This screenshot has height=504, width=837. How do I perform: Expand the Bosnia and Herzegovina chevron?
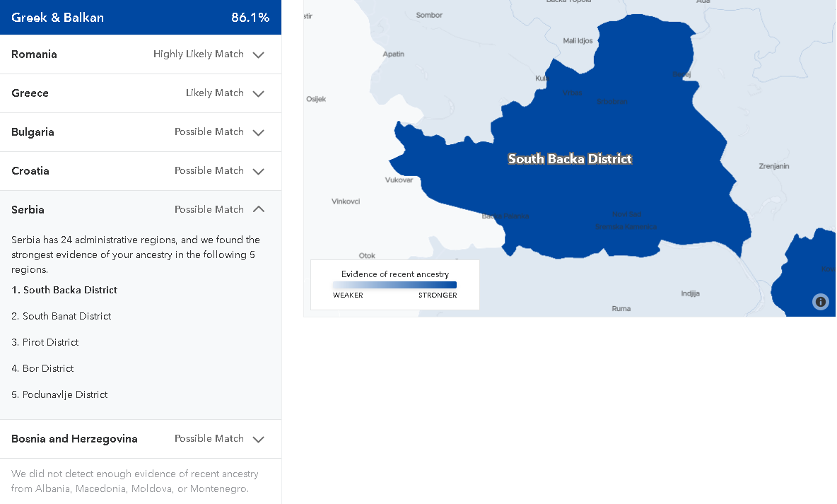[x=258, y=440]
